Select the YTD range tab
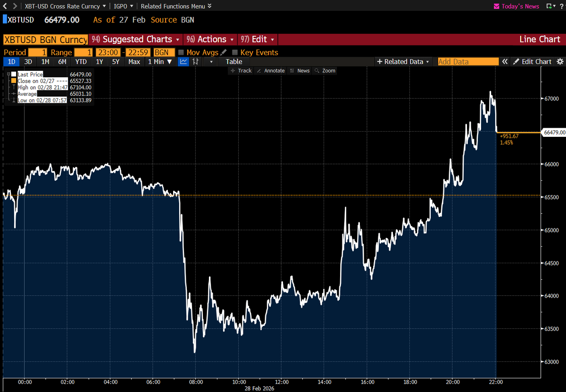Screen dimensions: 566x392 81,61
